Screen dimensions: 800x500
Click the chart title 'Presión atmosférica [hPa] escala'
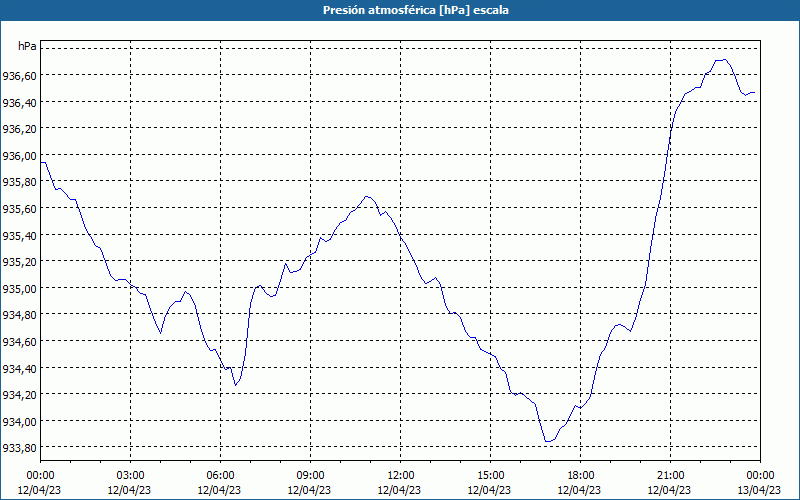click(416, 10)
